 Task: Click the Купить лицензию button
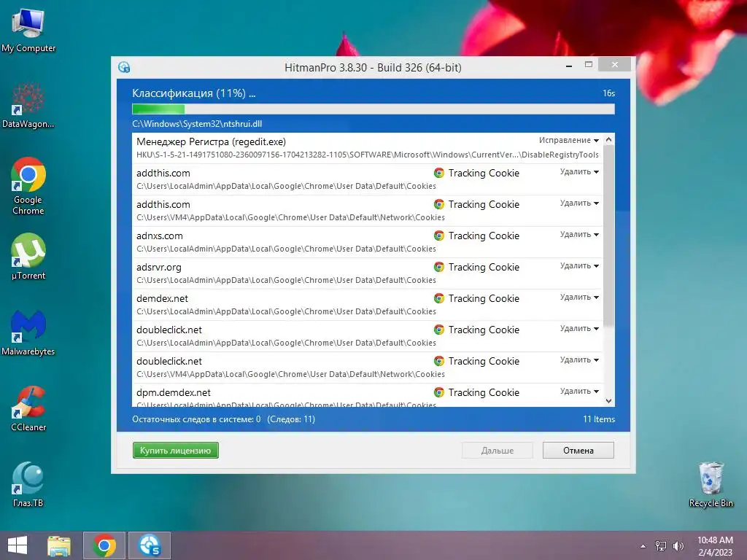175,451
